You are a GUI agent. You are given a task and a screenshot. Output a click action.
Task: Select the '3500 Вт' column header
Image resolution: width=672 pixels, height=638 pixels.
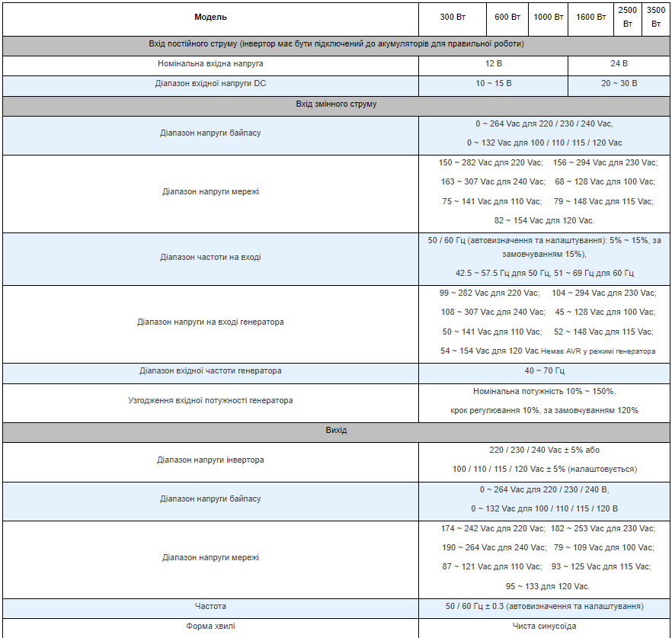point(655,17)
